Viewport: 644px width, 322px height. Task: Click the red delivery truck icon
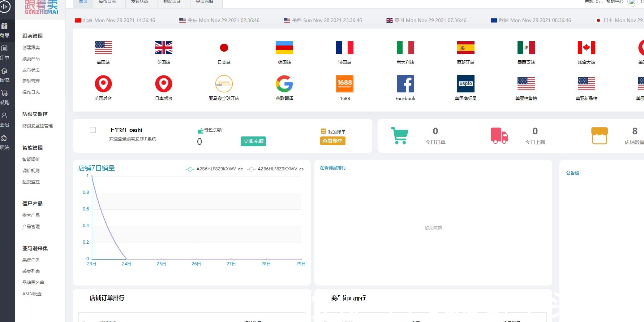499,136
